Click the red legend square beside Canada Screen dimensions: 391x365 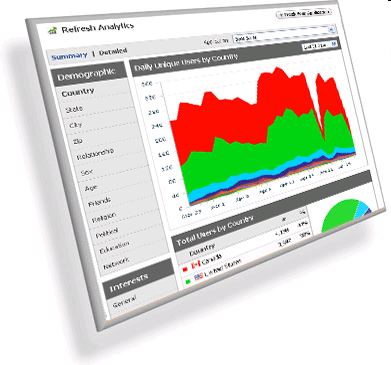185,269
